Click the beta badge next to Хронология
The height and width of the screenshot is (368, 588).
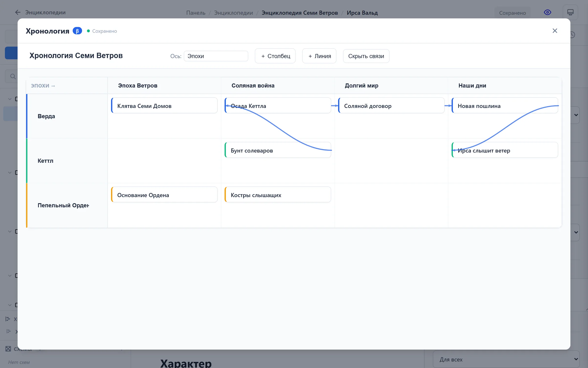[x=77, y=31]
